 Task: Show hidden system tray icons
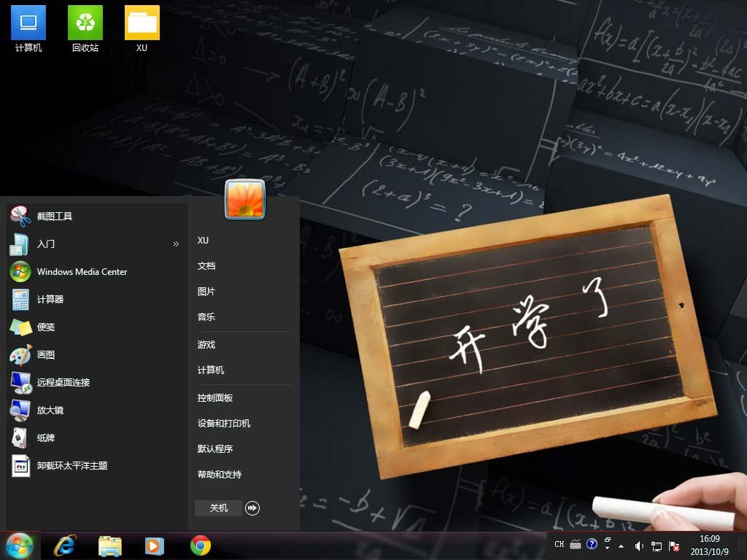pos(621,545)
